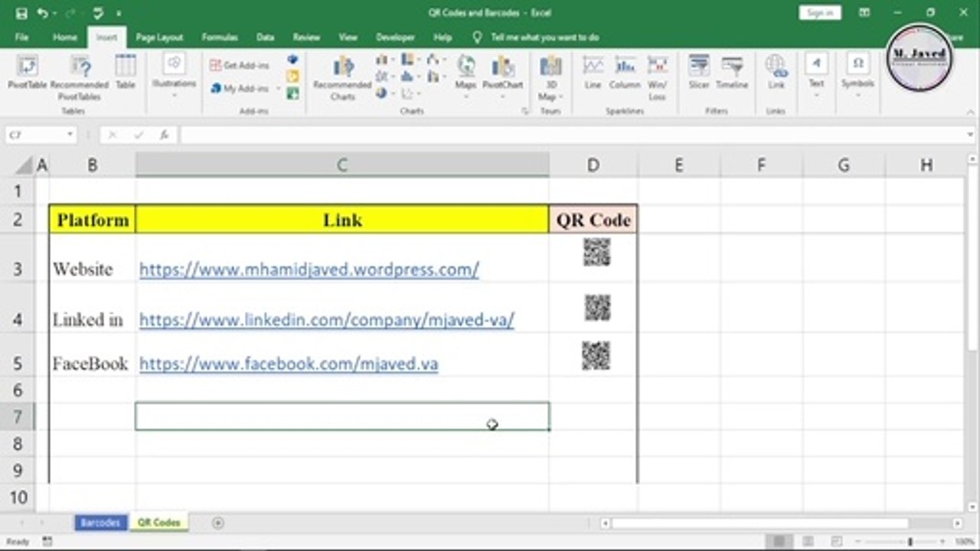This screenshot has width=980, height=551.
Task: Select the QR Code header cell
Action: [593, 220]
